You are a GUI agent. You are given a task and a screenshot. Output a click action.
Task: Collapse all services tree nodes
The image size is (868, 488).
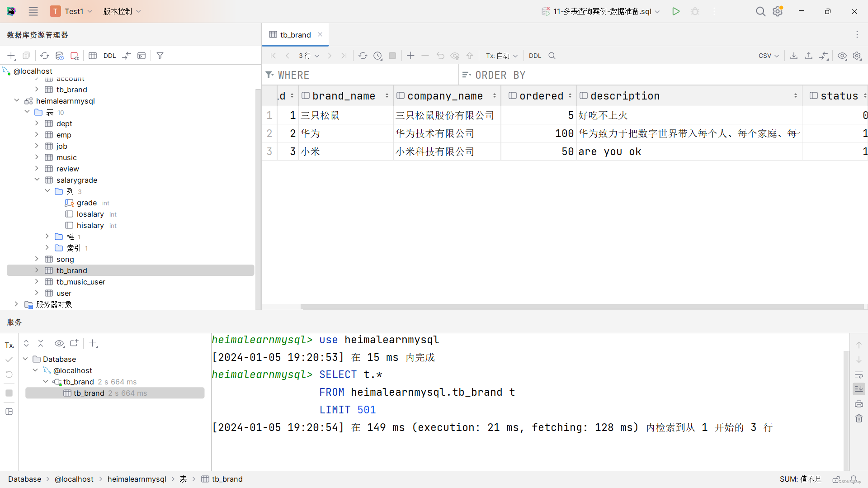[x=41, y=343]
